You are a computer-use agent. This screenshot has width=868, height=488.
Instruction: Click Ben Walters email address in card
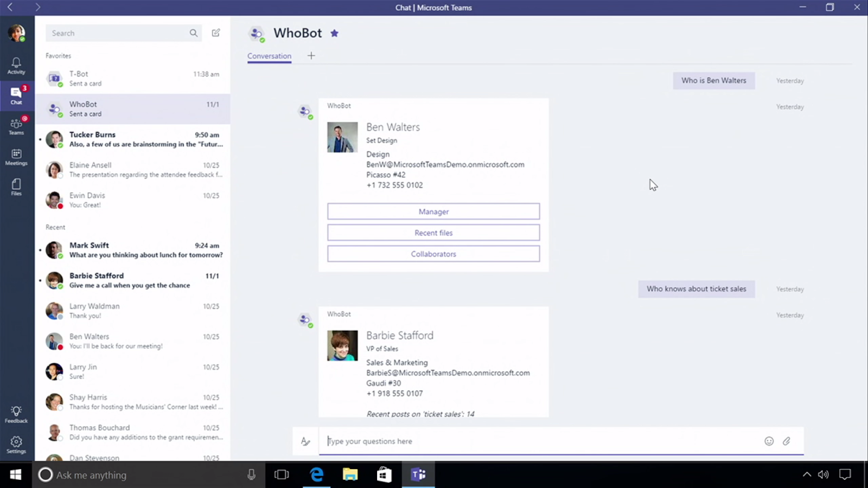click(445, 164)
